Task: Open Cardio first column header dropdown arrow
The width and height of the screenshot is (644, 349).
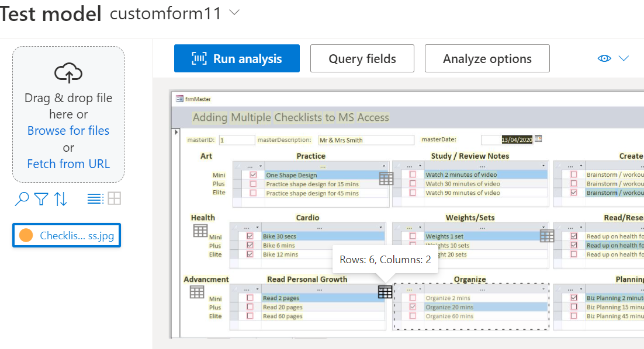Action: point(258,227)
